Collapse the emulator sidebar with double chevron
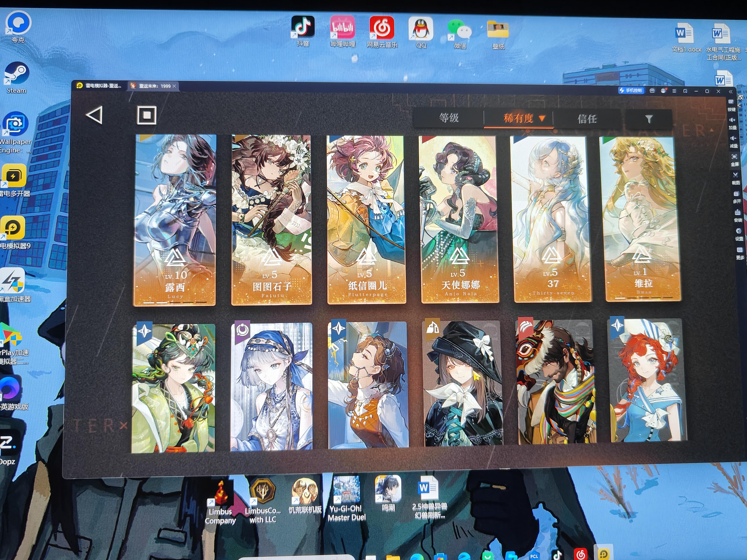 point(730,92)
